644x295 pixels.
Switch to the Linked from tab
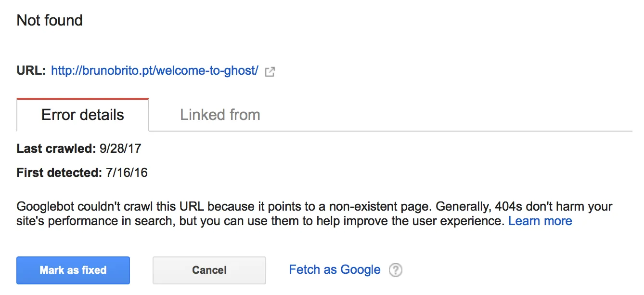pos(220,115)
